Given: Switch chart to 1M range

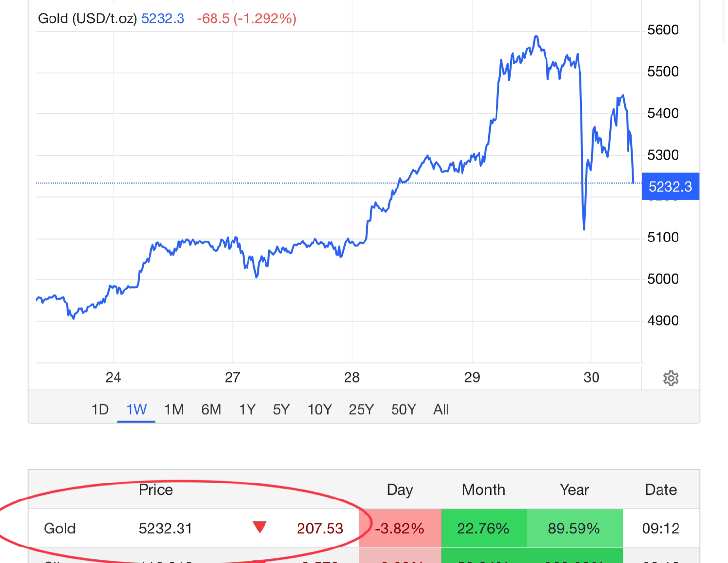Looking at the screenshot, I should pos(174,410).
